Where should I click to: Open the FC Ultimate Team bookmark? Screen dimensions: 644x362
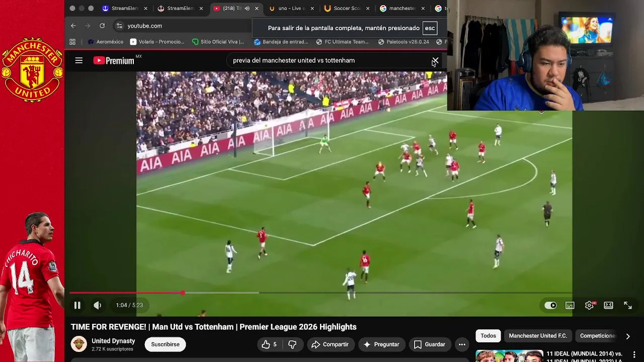point(342,42)
